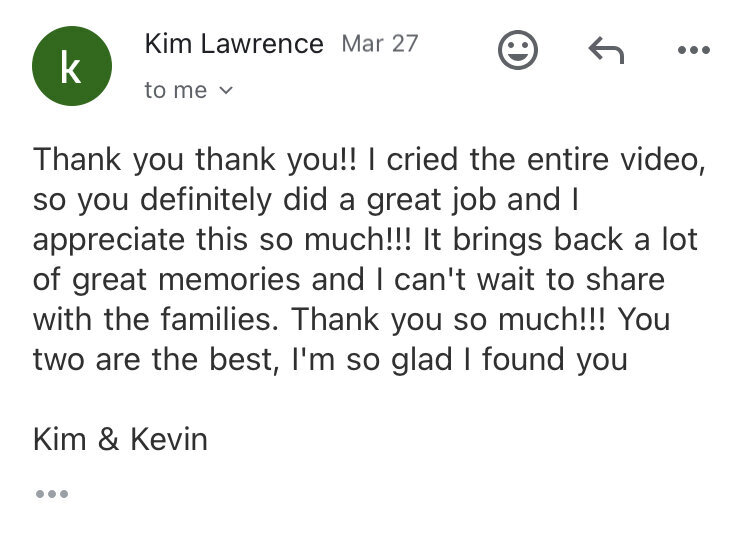Select the 'Kim & Kevin' signature line
Image resolution: width=750 pixels, height=536 pixels.
point(120,439)
